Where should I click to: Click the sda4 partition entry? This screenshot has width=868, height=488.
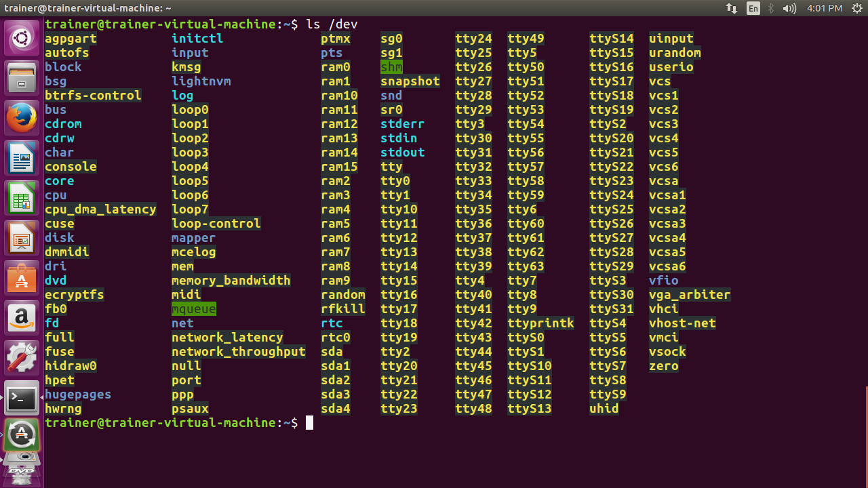336,409
